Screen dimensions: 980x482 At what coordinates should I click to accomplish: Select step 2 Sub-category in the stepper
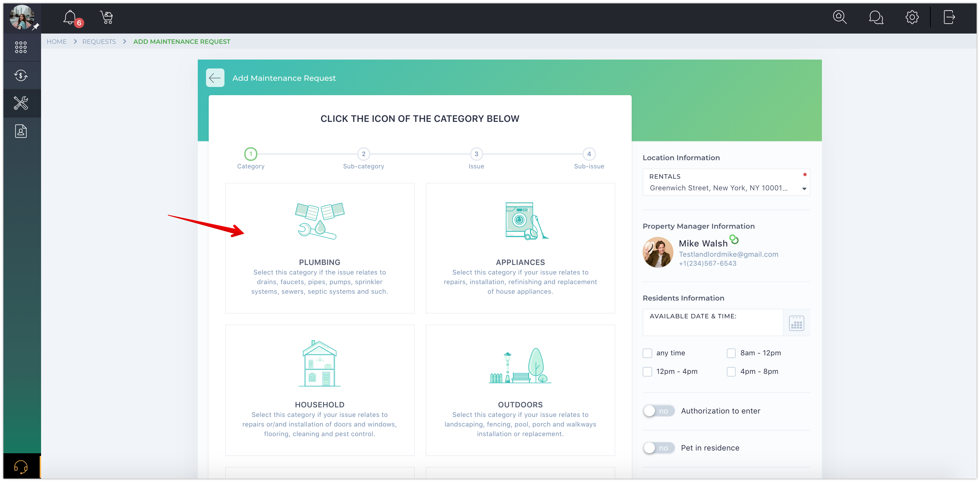tap(364, 154)
